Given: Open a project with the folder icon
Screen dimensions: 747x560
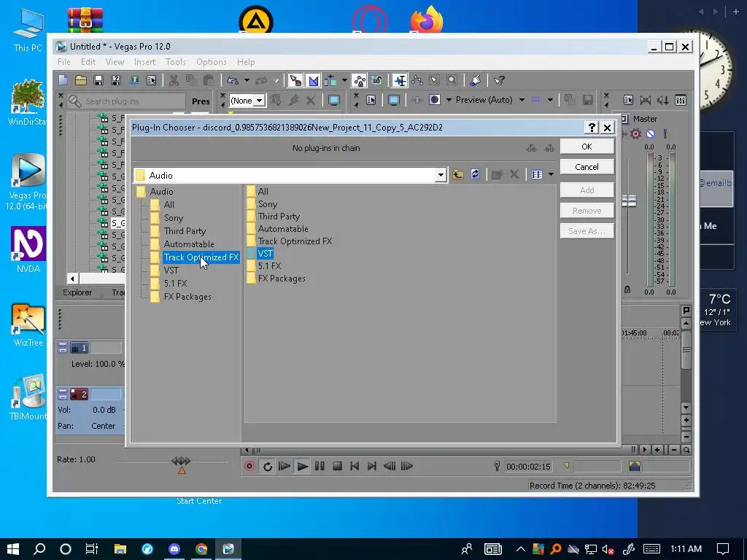Looking at the screenshot, I should (81, 80).
